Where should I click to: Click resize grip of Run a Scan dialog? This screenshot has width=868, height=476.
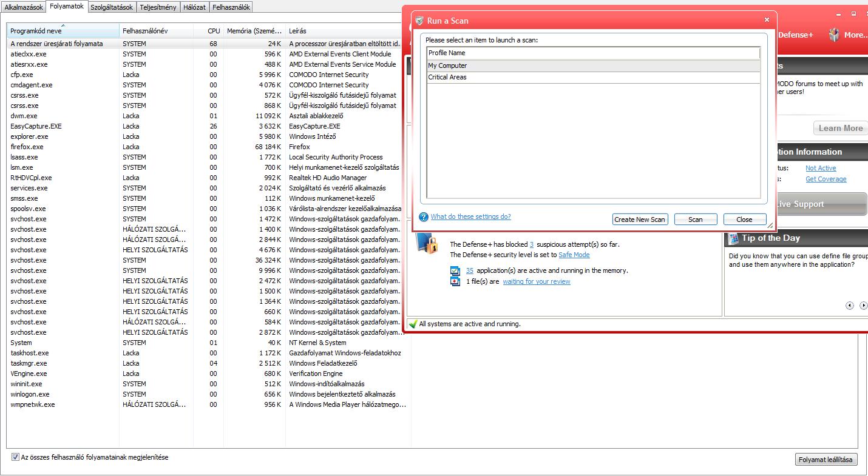[771, 226]
